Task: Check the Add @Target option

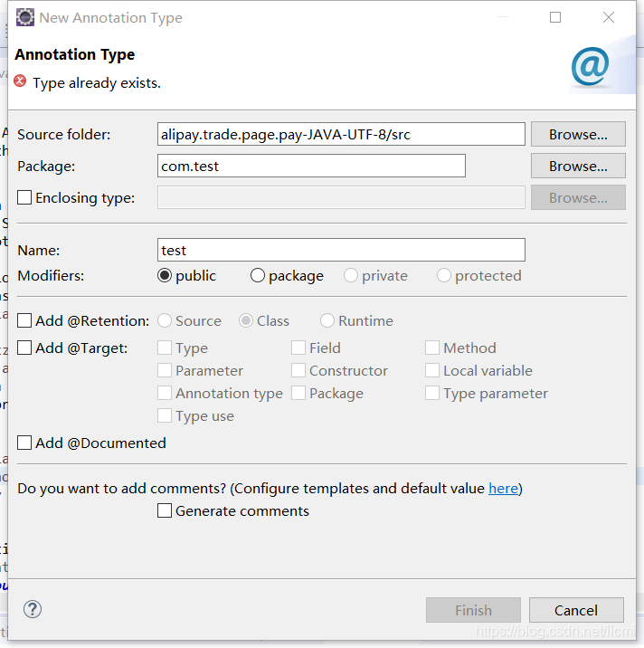Action: point(24,348)
